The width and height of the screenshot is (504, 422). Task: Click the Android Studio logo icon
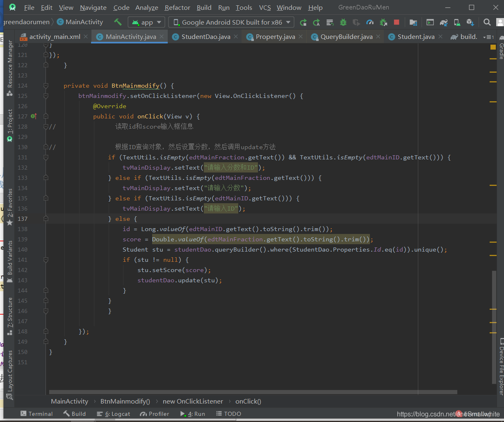tap(12, 7)
